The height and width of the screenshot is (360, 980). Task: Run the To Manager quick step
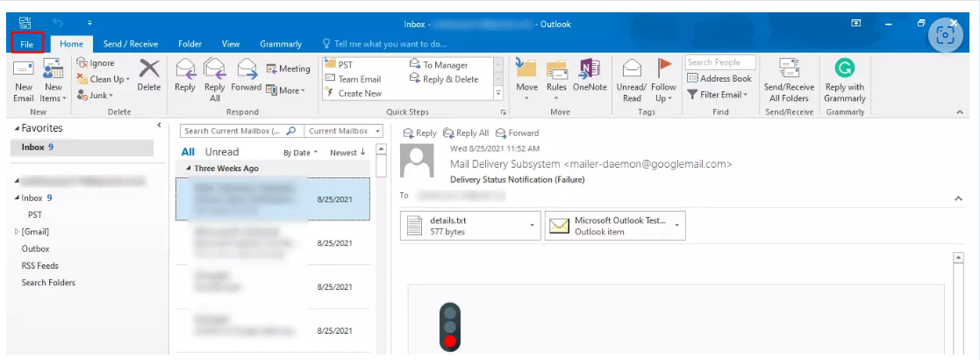point(438,64)
